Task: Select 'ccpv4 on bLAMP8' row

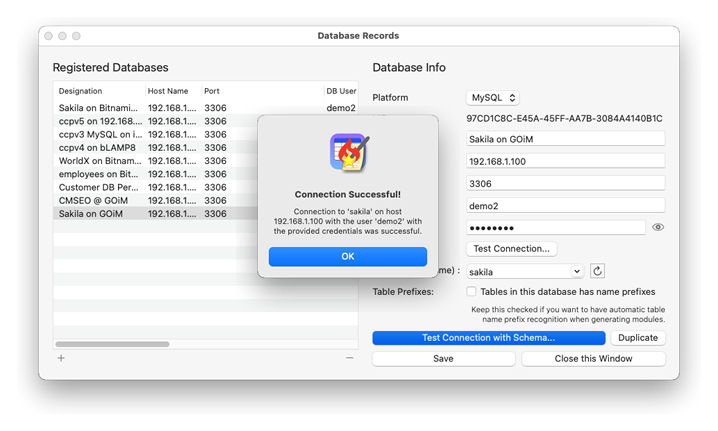Action: (156, 148)
